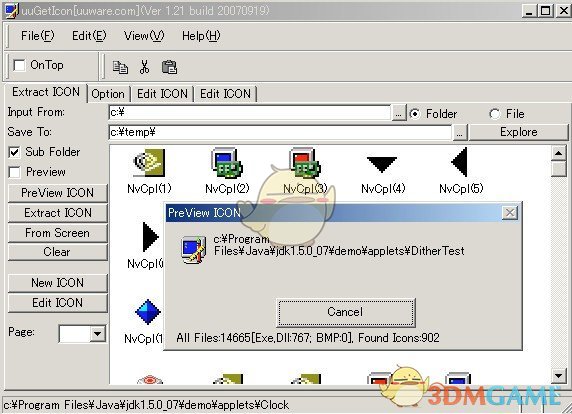Select the NvCpl(4) down arrow icon
The width and height of the screenshot is (572, 414).
[382, 164]
